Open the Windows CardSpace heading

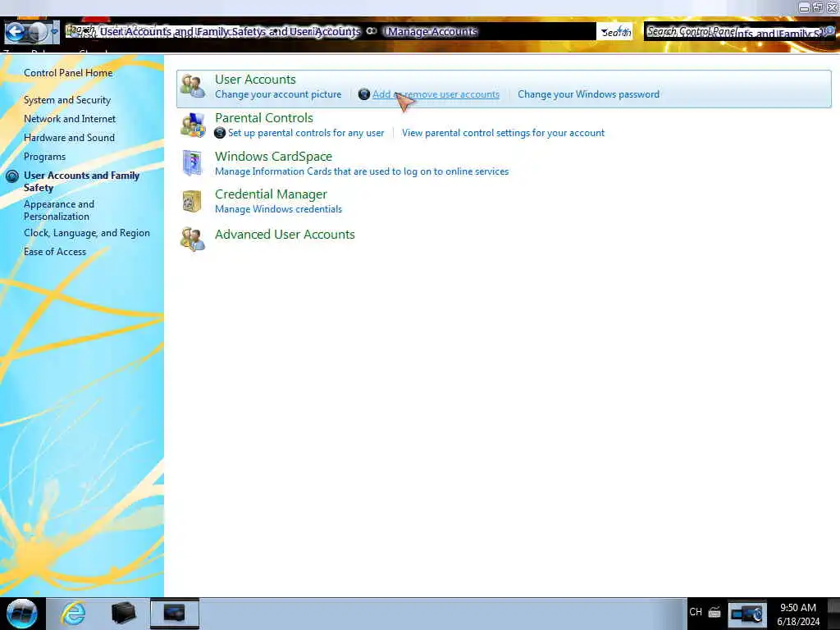273,157
